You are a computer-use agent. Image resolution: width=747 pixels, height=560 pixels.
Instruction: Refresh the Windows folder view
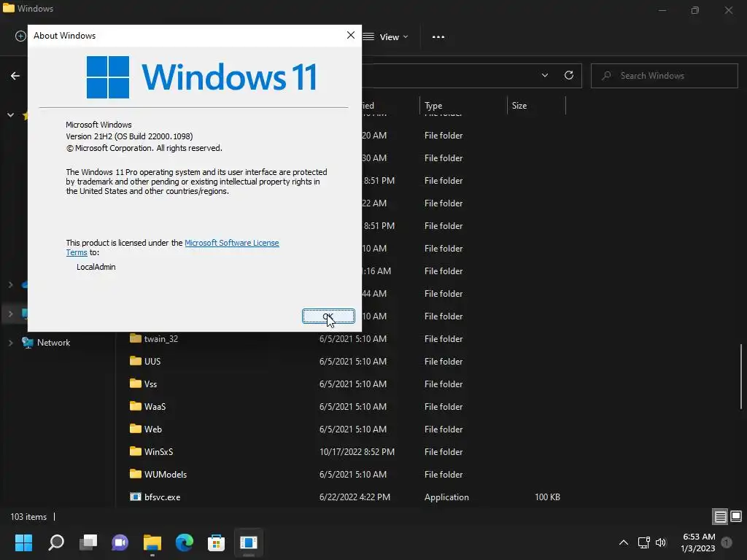(x=569, y=75)
